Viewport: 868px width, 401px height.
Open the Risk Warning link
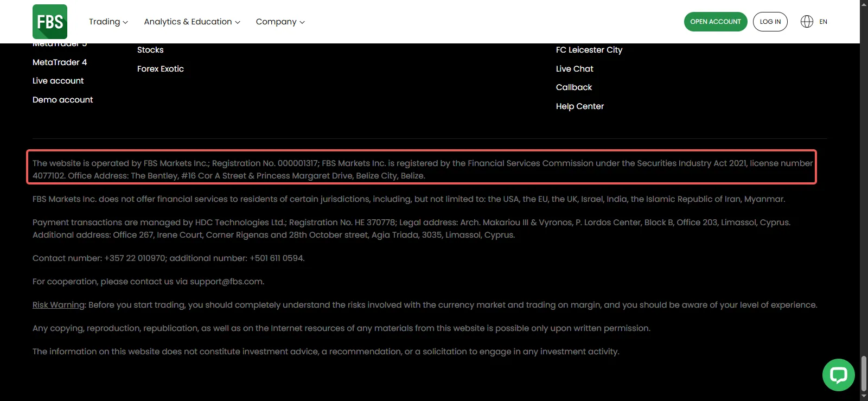tap(59, 305)
